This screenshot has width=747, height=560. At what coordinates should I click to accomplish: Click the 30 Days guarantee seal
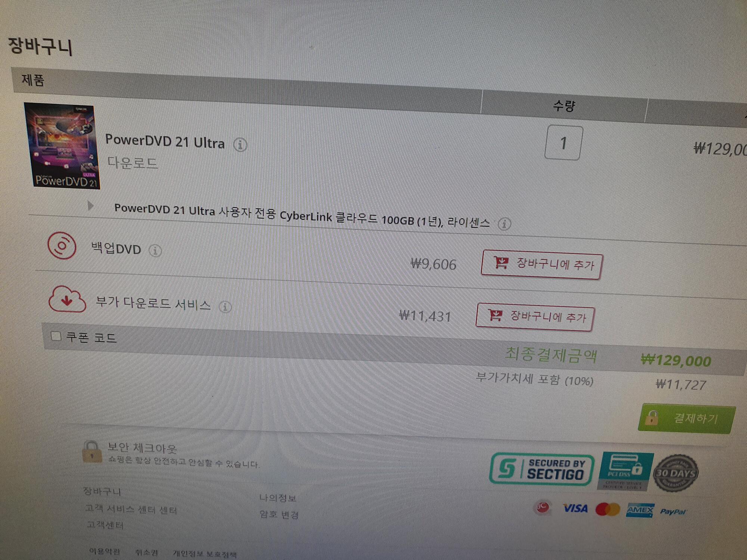tap(675, 473)
